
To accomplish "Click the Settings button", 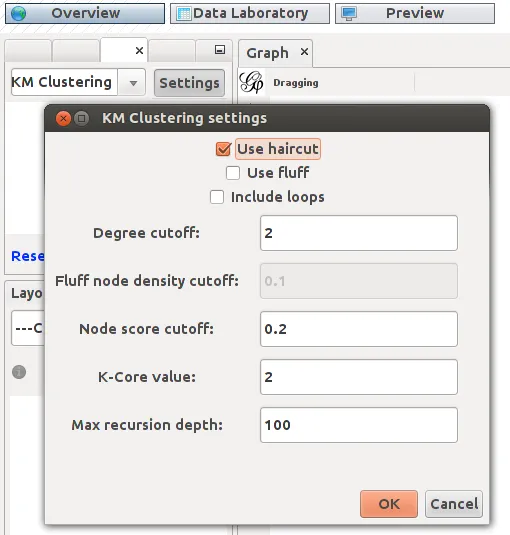I will [189, 83].
